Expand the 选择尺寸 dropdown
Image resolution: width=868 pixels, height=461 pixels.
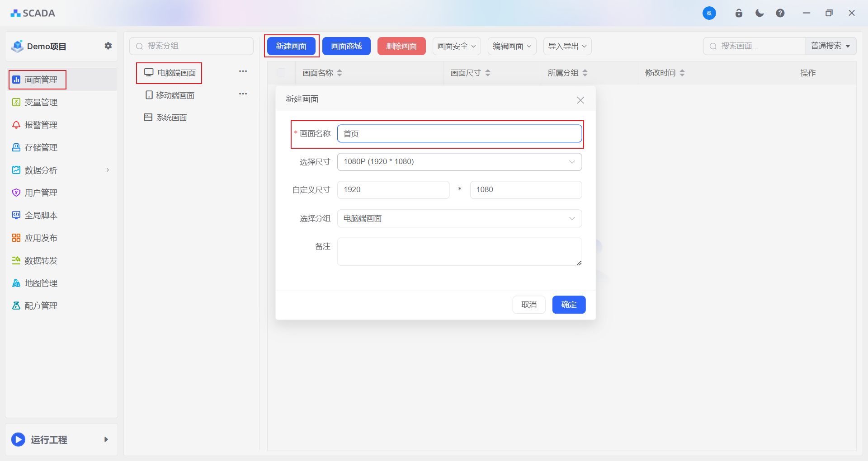click(459, 162)
